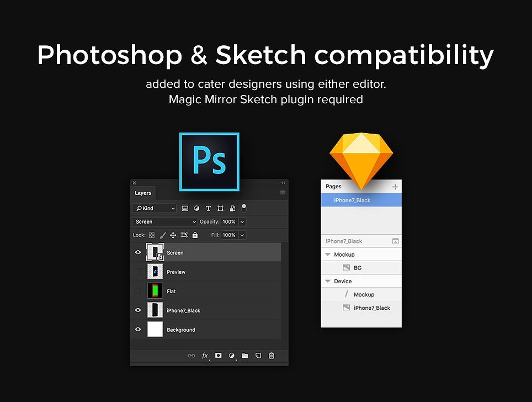Add a new page with the Pages plus button
Viewport: 532px width, 402px height.
395,187
